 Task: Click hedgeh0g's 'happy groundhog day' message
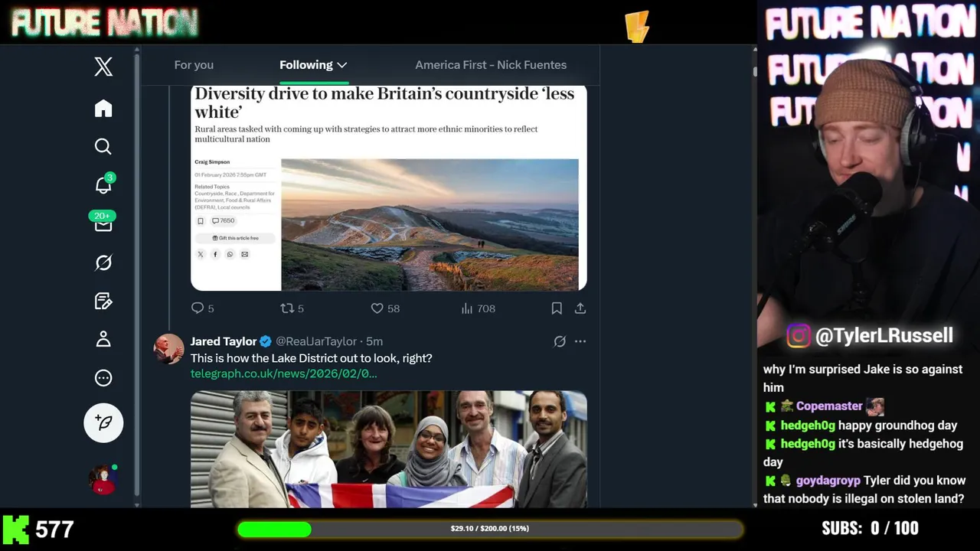coord(898,425)
